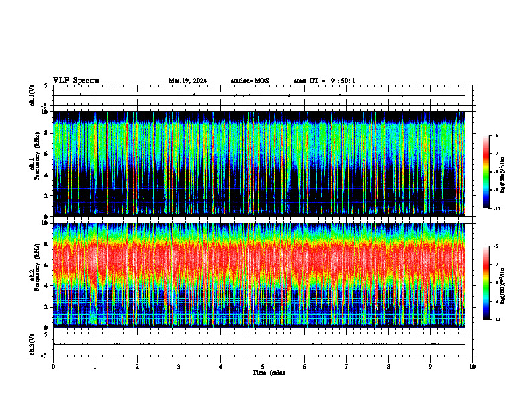Viewport: 532px width, 411px height.
Task: Click the "ch.1(V)" waveform axis label
Action: point(32,95)
